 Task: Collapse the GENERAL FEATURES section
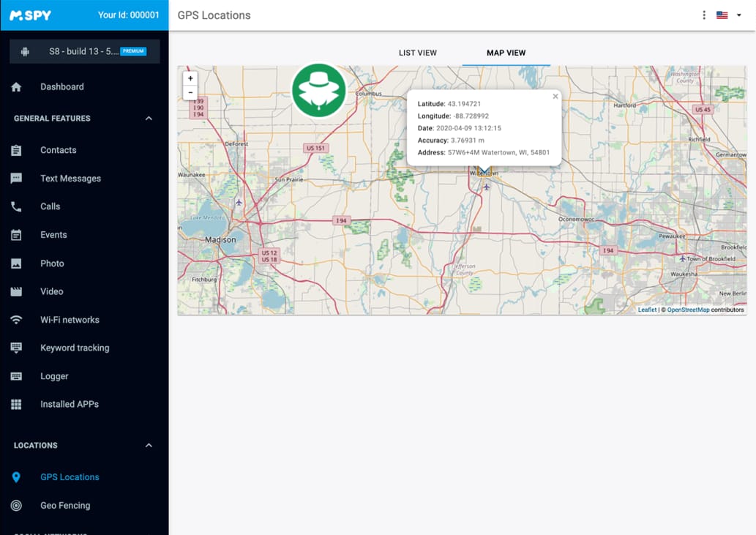pyautogui.click(x=149, y=118)
